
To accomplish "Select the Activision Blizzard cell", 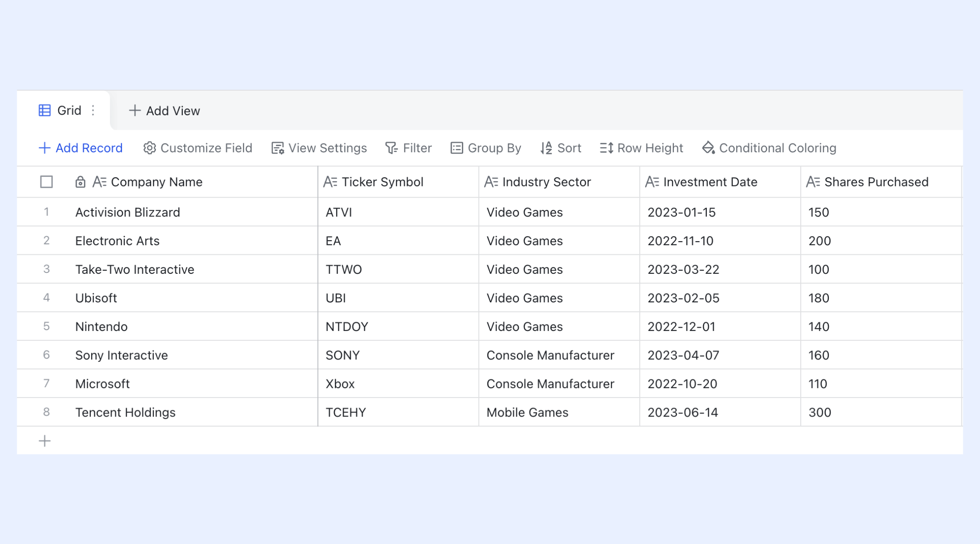I will click(x=193, y=212).
